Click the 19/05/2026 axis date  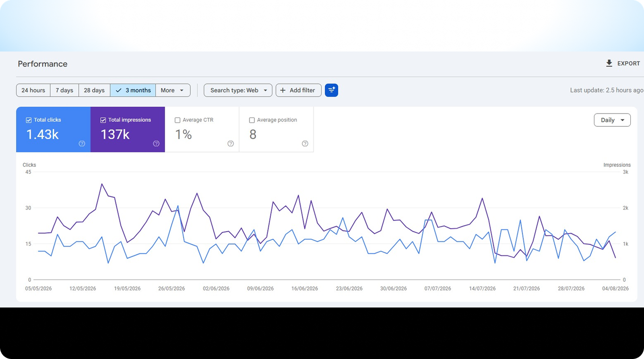pyautogui.click(x=127, y=289)
